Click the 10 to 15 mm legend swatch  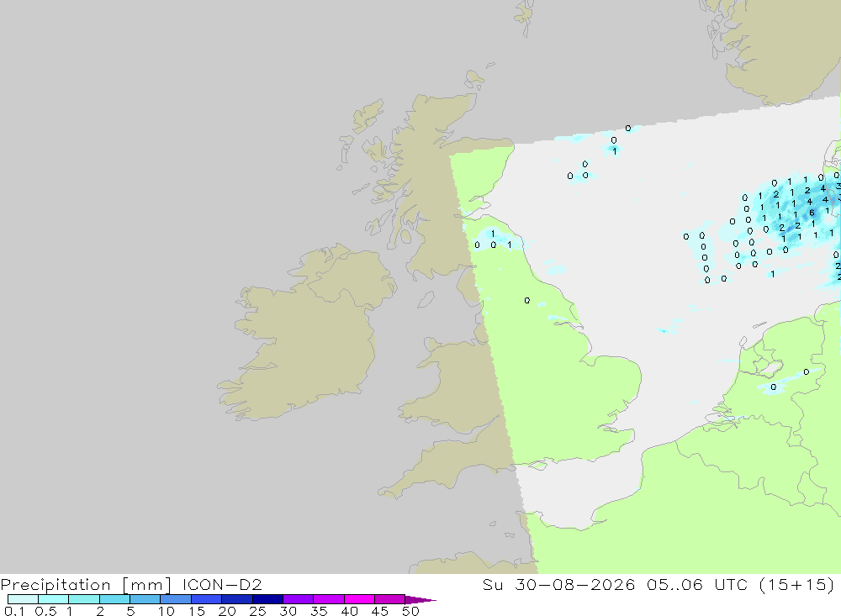point(176,599)
